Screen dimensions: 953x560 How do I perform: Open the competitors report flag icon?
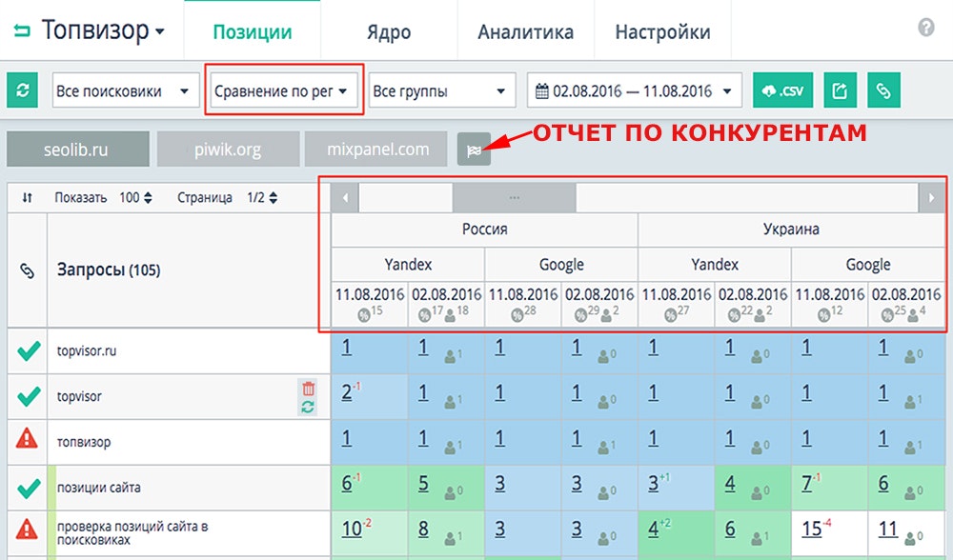point(474,150)
